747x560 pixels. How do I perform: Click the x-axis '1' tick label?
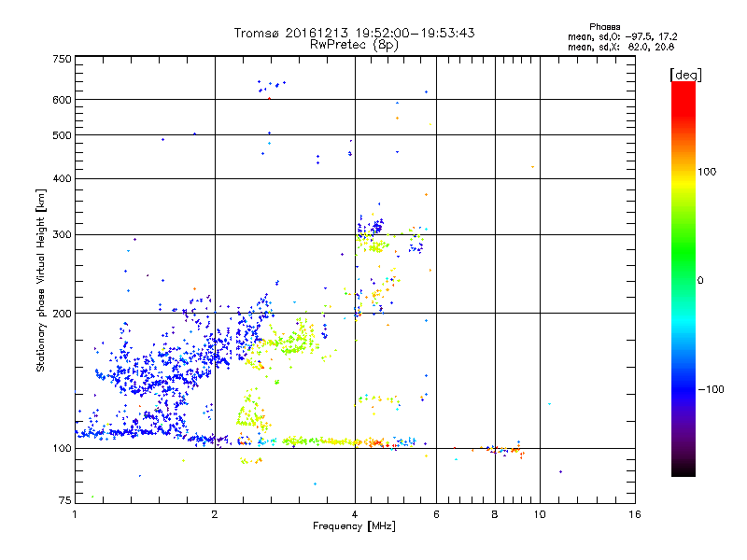[75, 514]
